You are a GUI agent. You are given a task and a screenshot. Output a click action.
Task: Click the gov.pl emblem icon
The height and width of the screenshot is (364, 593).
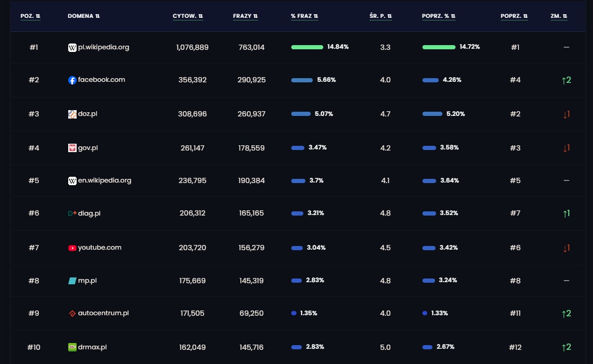(x=72, y=148)
